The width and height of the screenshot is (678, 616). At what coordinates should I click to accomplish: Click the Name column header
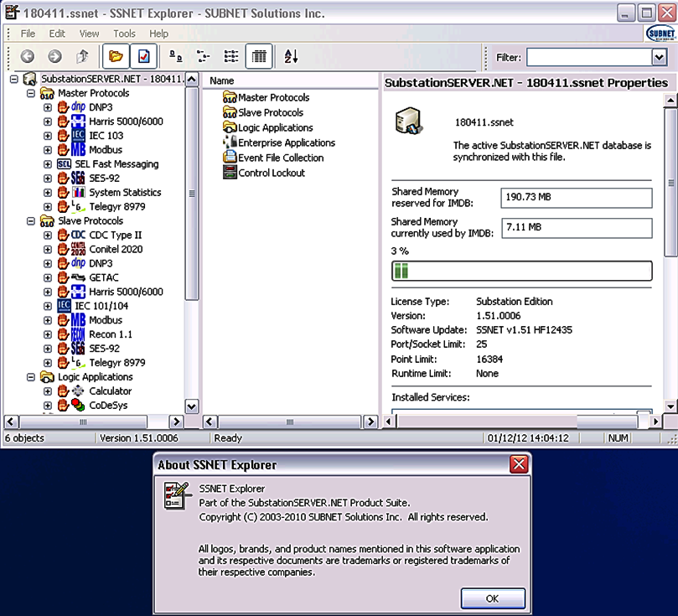[290, 80]
